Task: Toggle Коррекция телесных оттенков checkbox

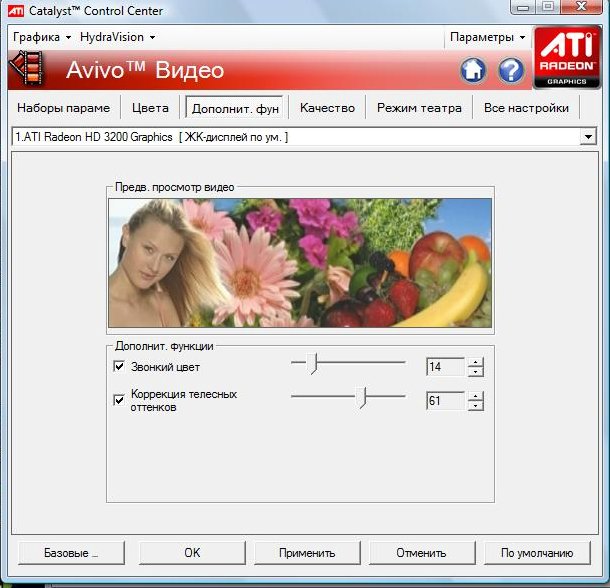Action: click(119, 400)
